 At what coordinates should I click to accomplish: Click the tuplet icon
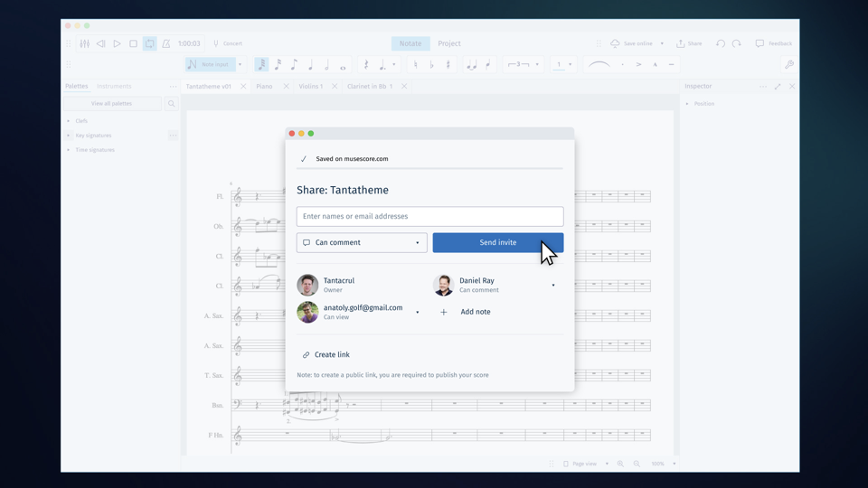point(519,64)
